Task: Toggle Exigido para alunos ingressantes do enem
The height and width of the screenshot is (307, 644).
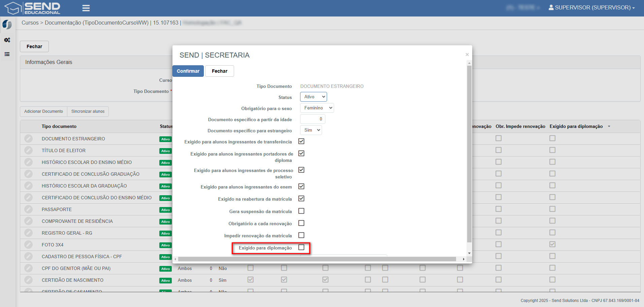Action: click(301, 186)
